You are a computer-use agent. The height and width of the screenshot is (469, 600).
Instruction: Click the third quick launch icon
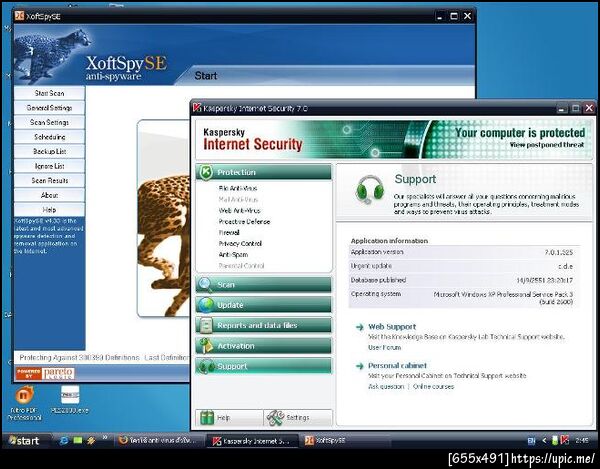tap(91, 440)
